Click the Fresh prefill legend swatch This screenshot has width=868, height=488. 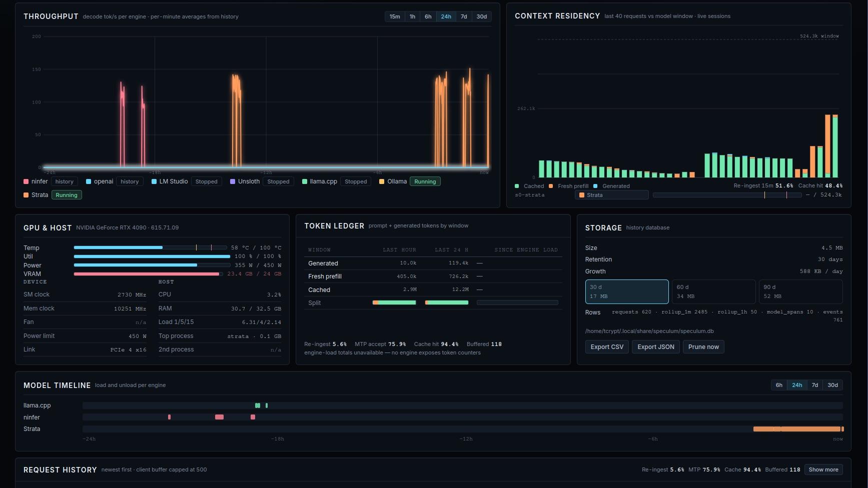[551, 186]
